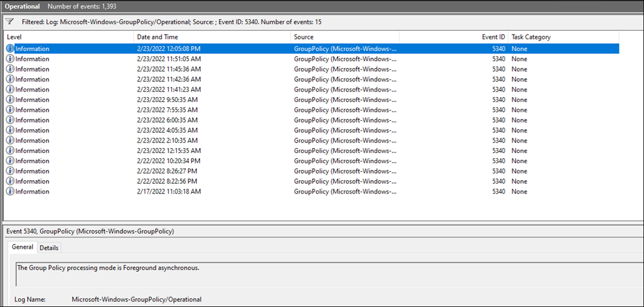644x307 pixels.
Task: Click info icon of 2:10:35 AM event
Action: tap(10, 140)
